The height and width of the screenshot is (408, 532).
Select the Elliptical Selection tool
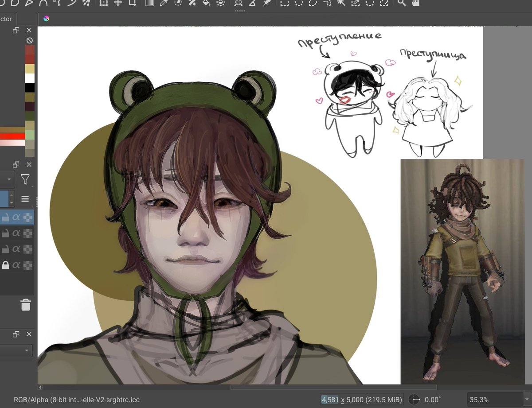[x=299, y=3]
